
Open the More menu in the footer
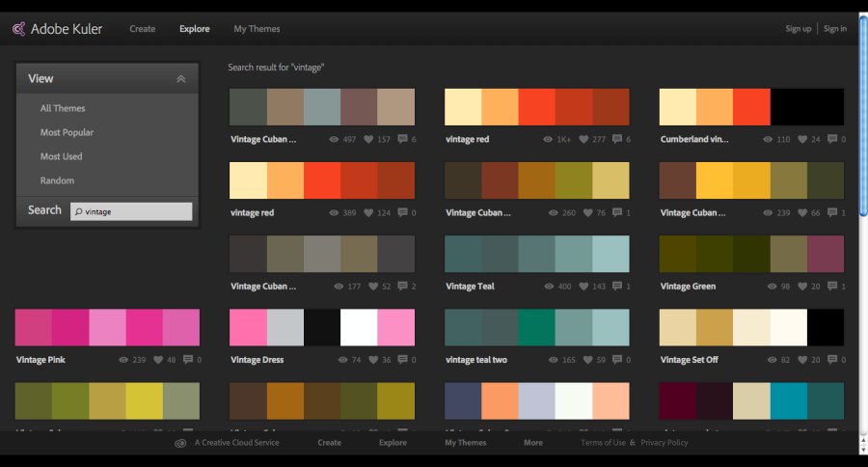click(532, 443)
